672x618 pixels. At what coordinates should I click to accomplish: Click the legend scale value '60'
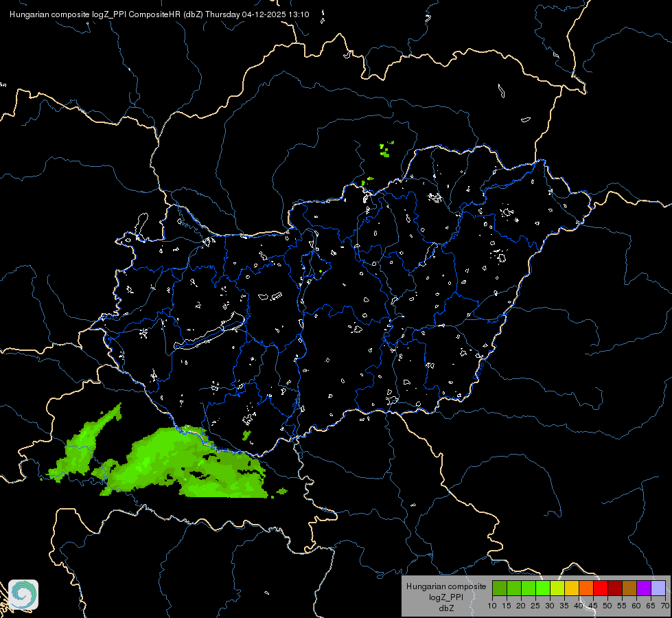pyautogui.click(x=636, y=606)
